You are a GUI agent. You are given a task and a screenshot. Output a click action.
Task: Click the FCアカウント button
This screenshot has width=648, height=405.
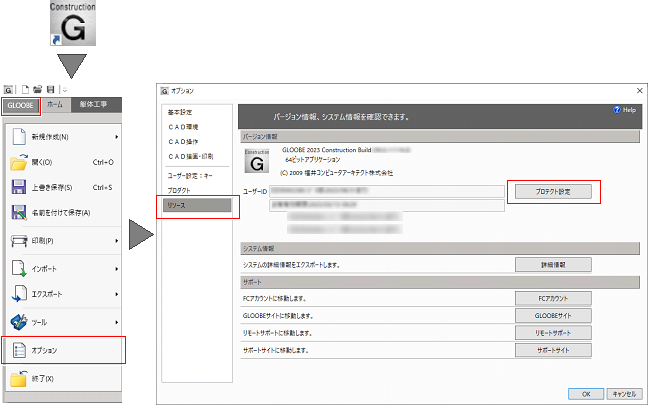[553, 298]
